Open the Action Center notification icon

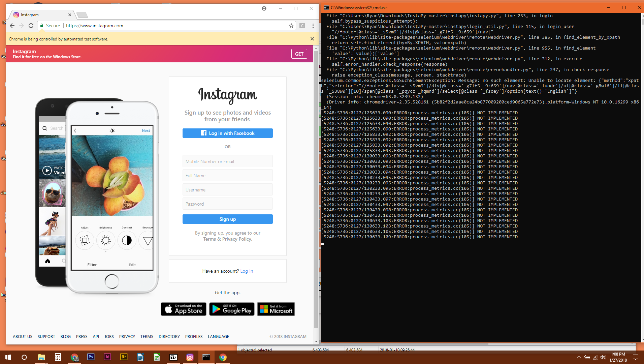point(636,357)
